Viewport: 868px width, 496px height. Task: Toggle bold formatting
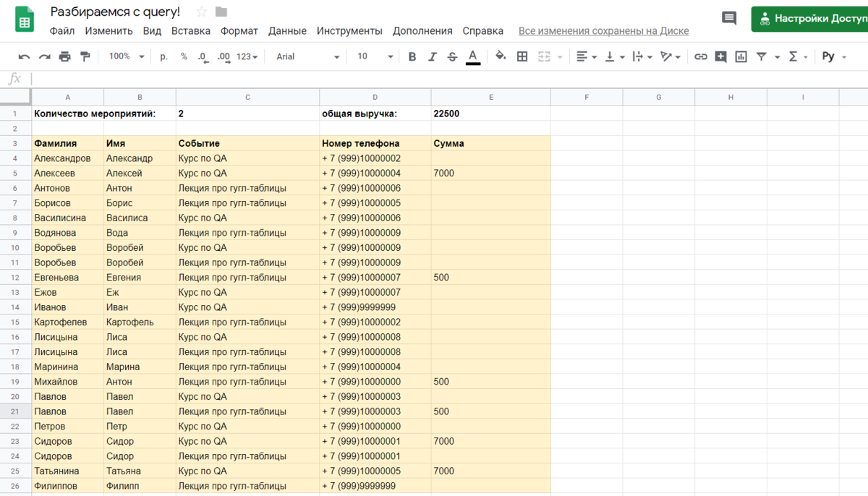[x=412, y=56]
